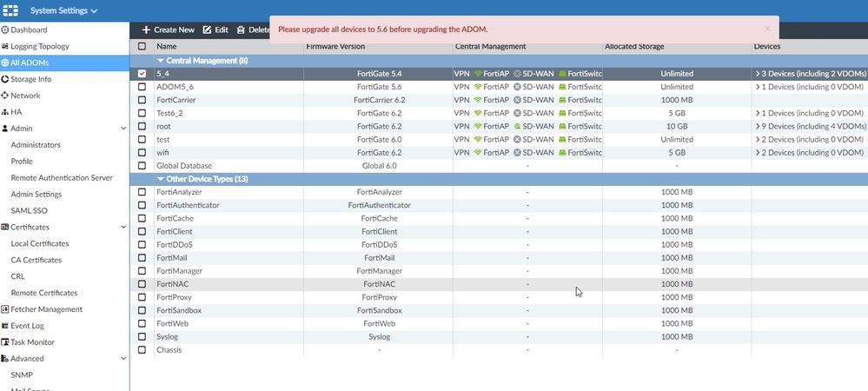Open the System Settings dropdown menu
This screenshot has width=868, height=391.
(63, 10)
